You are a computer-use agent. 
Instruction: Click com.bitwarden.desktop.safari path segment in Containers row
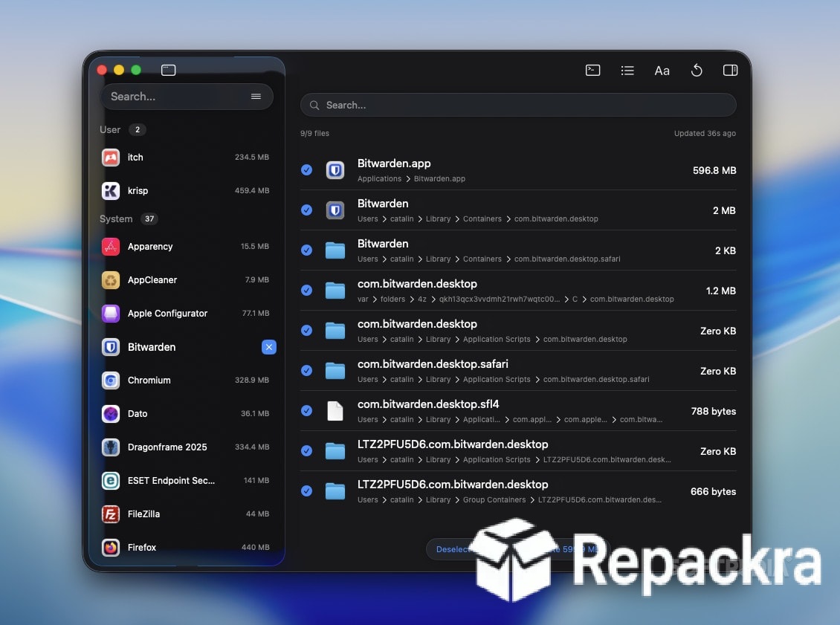(x=567, y=259)
